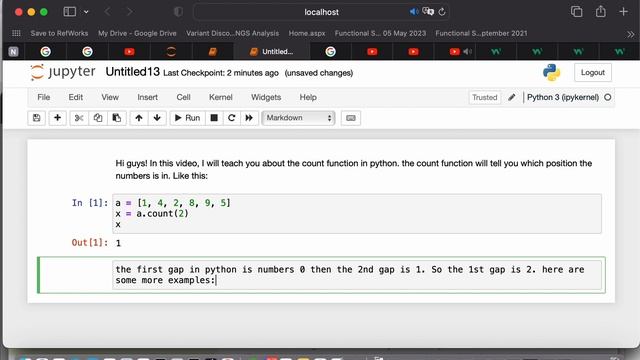Click the Last Checkpoint text
The width and height of the screenshot is (640, 360).
tap(221, 73)
